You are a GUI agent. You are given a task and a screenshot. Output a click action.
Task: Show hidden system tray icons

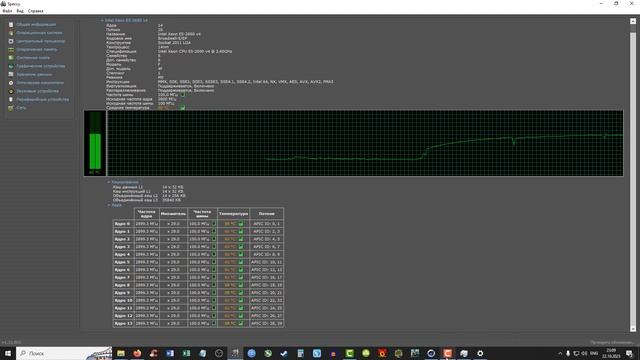click(560, 353)
